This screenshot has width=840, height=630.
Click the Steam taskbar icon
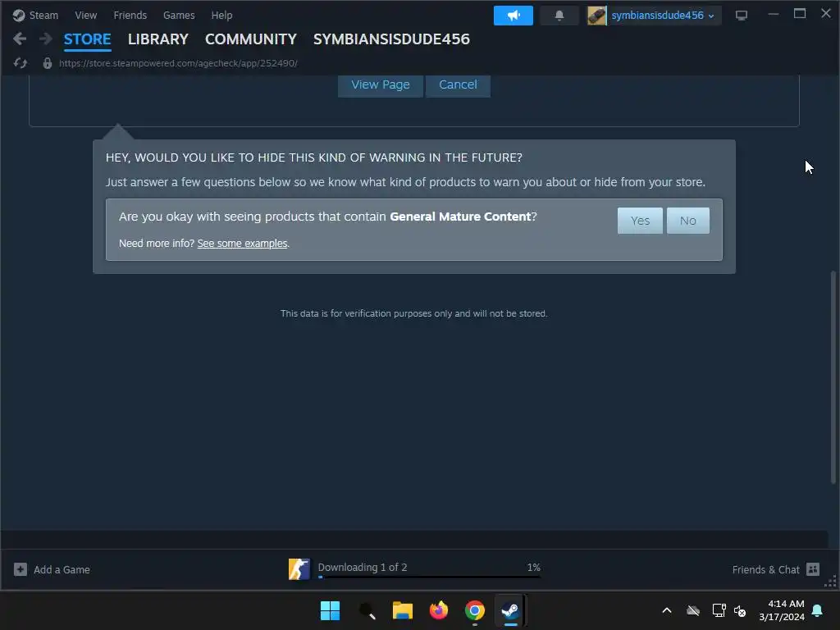click(x=510, y=610)
